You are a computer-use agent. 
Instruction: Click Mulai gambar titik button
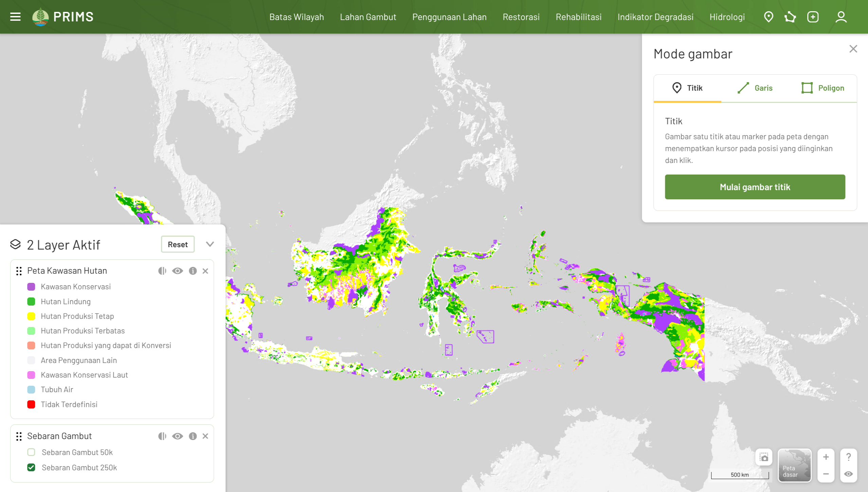755,187
